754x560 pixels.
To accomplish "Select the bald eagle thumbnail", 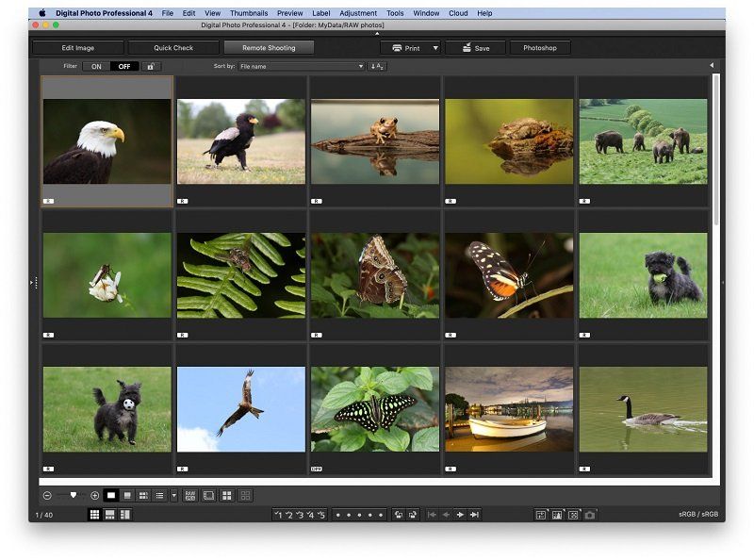I will 106,140.
